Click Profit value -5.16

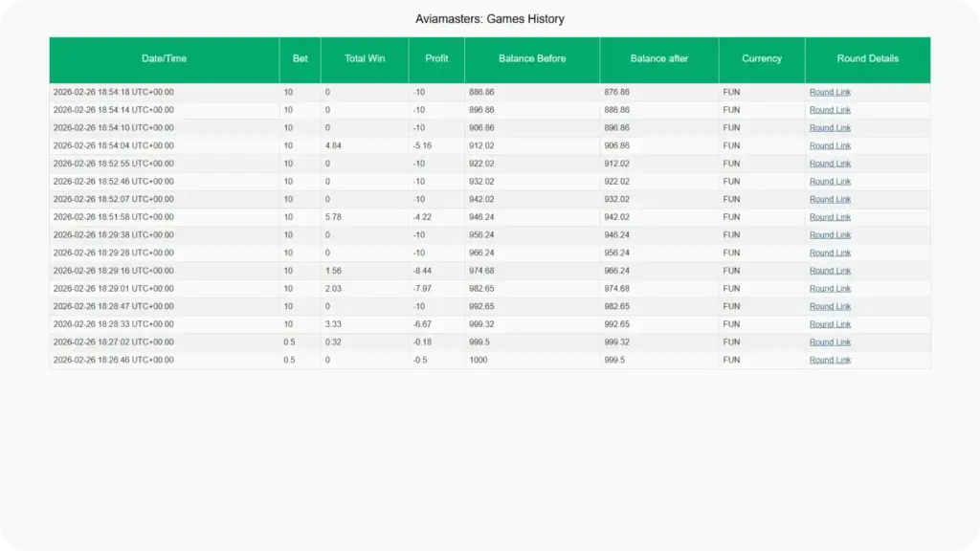[422, 145]
